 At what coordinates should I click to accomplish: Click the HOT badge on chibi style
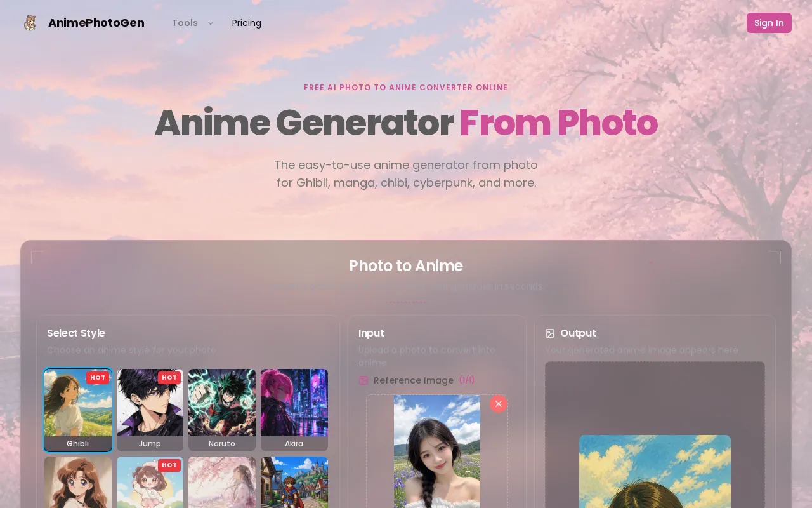pyautogui.click(x=169, y=465)
